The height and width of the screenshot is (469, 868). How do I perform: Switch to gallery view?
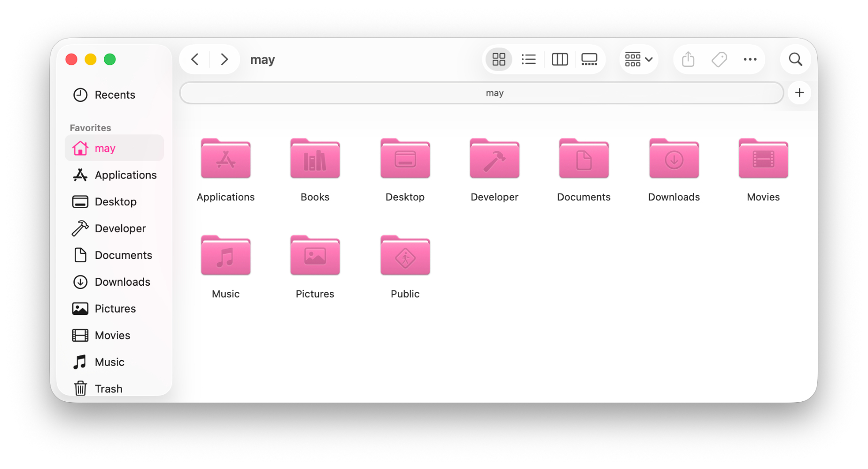(589, 60)
